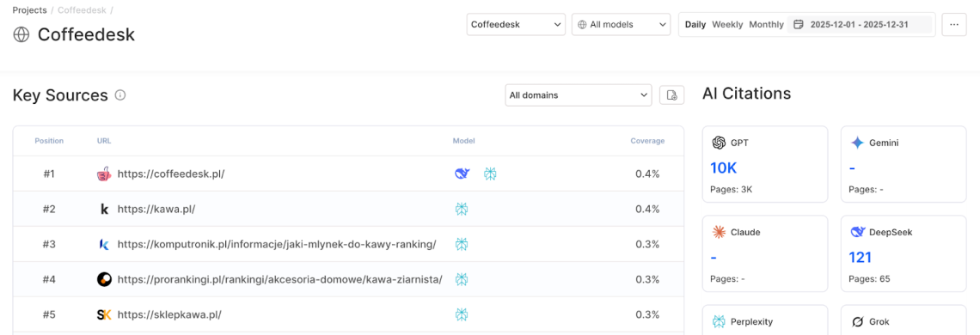Click the Perplexity icon in coffeedesk.pl row
This screenshot has width=980, height=335.
click(491, 174)
